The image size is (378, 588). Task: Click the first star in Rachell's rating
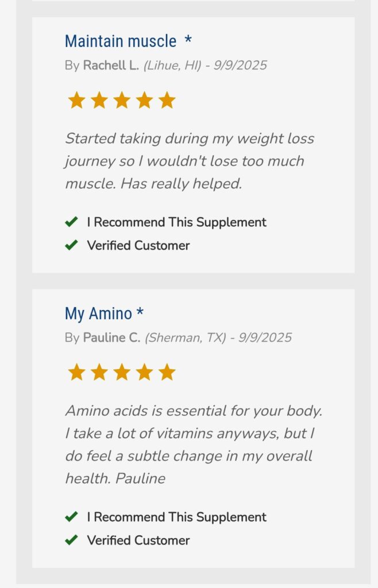pyautogui.click(x=76, y=100)
